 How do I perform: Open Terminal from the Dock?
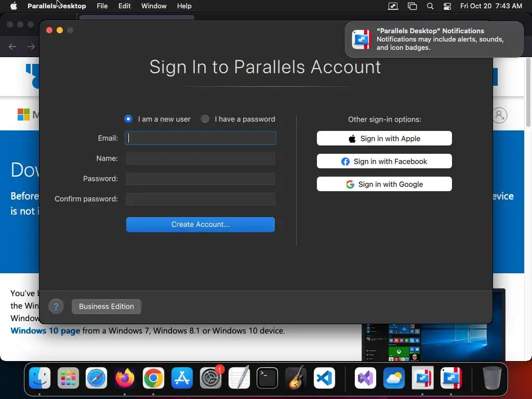(x=268, y=378)
